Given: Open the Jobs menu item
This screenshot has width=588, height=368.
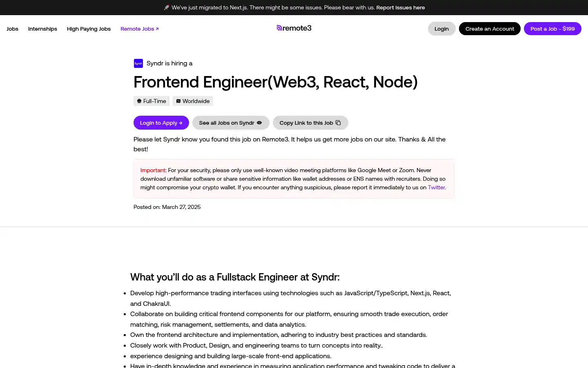Looking at the screenshot, I should click(12, 29).
